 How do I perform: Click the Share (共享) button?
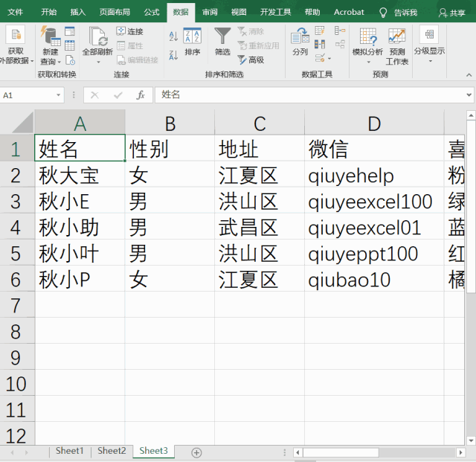click(453, 13)
